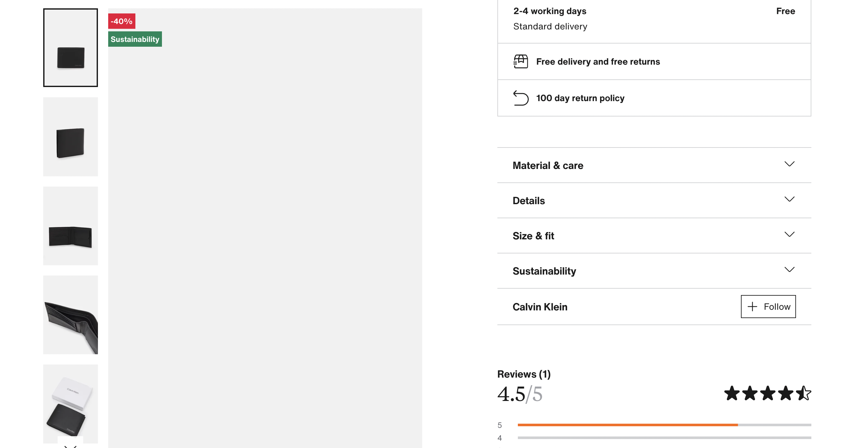Click the -40% discount badge
This screenshot has width=868, height=448.
(122, 21)
